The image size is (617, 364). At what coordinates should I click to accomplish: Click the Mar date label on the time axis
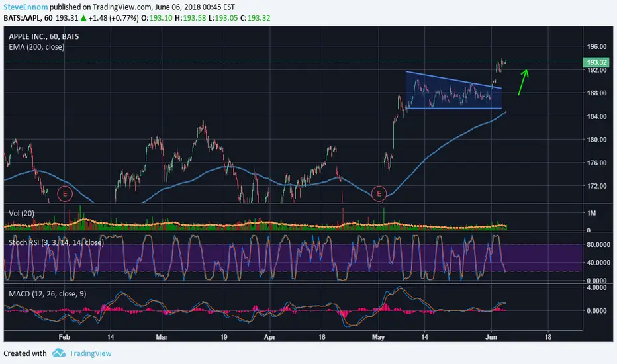tap(162, 337)
